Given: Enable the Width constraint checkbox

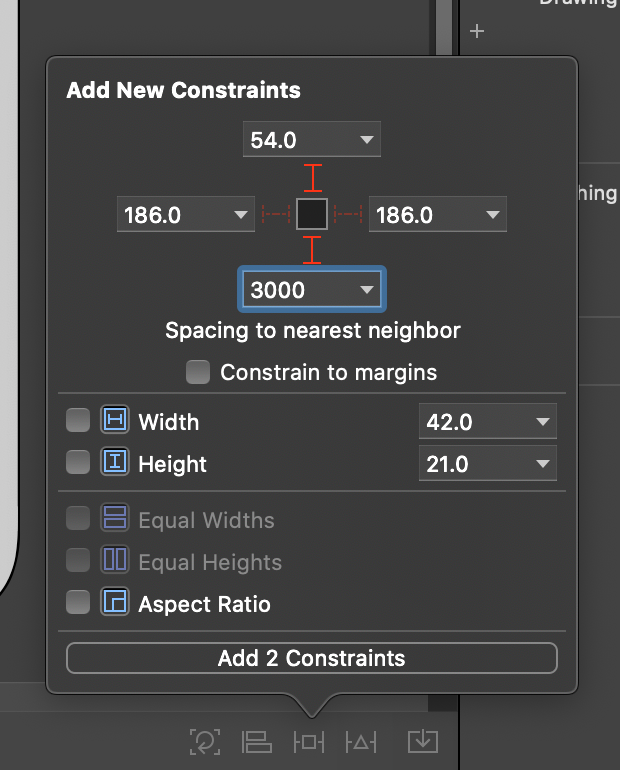Looking at the screenshot, I should point(78,421).
